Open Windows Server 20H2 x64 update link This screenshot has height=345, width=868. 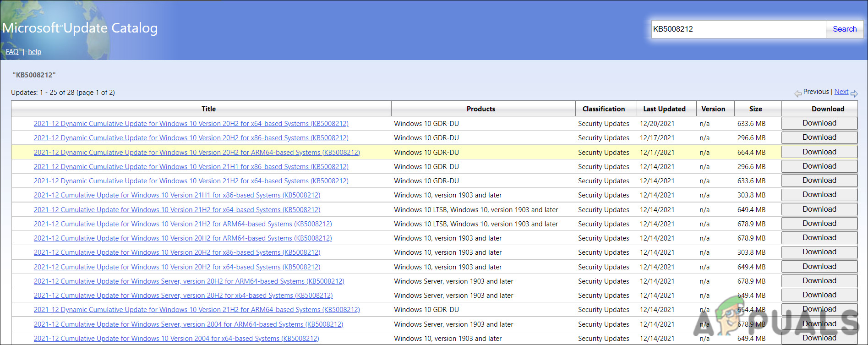183,296
